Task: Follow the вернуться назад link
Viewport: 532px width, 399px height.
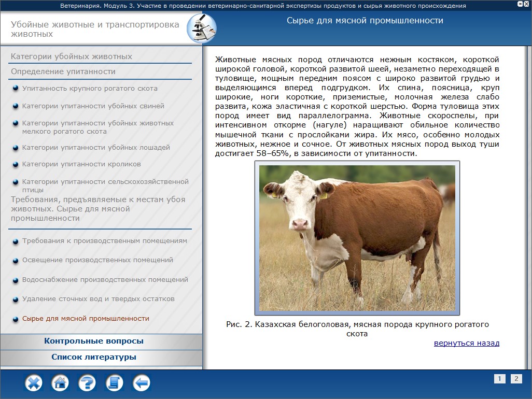Action: 466,343
